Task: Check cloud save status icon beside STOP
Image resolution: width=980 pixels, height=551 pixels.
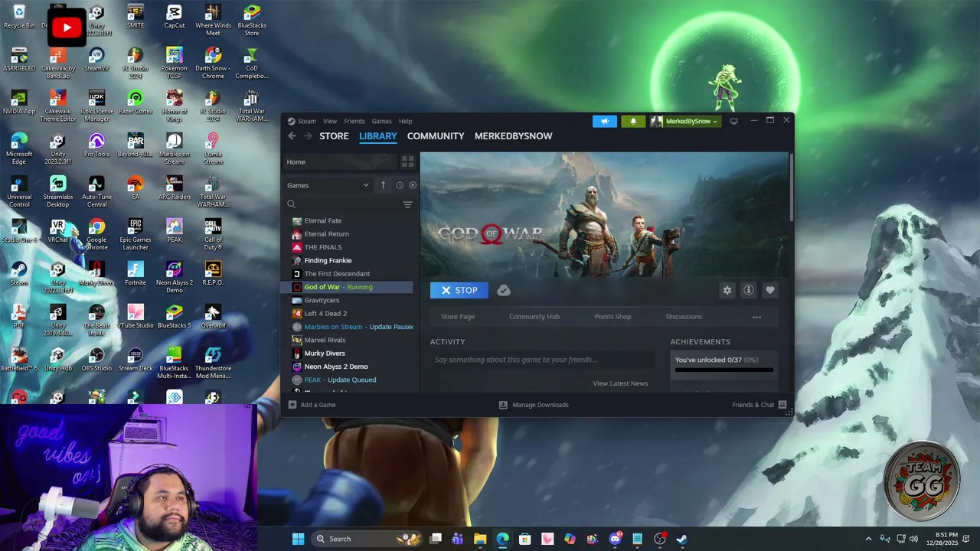Action: coord(503,290)
